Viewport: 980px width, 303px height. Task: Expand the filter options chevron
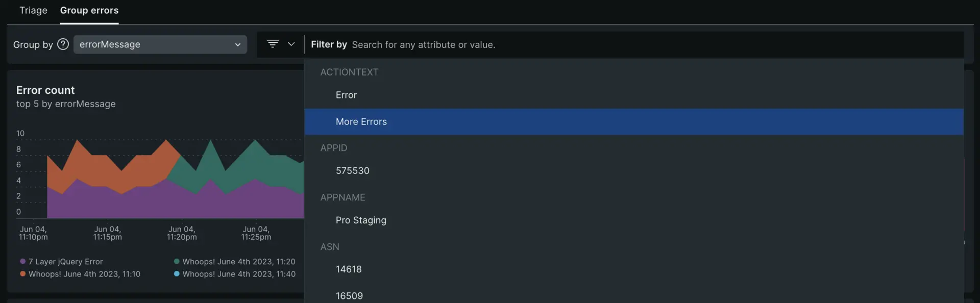pos(291,44)
